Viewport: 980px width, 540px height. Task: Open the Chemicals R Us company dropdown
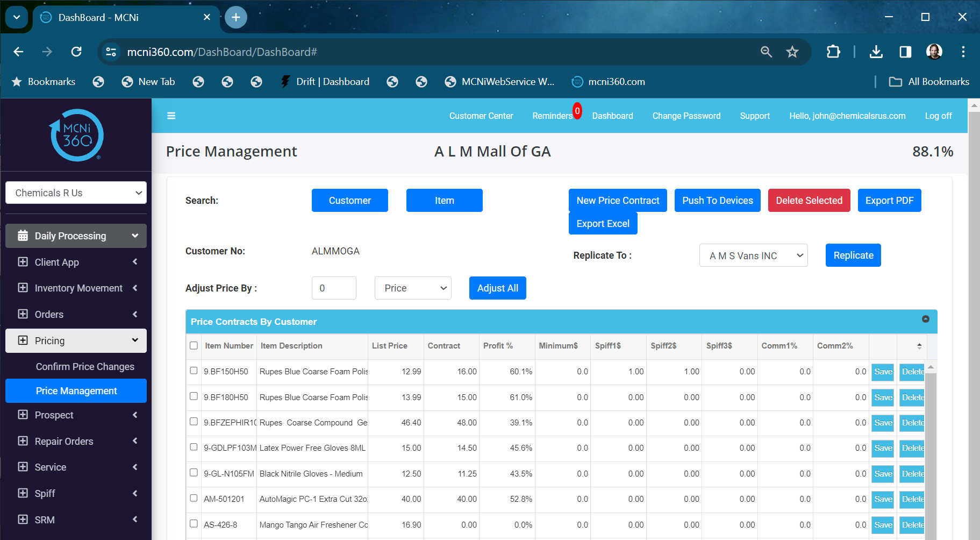[76, 193]
